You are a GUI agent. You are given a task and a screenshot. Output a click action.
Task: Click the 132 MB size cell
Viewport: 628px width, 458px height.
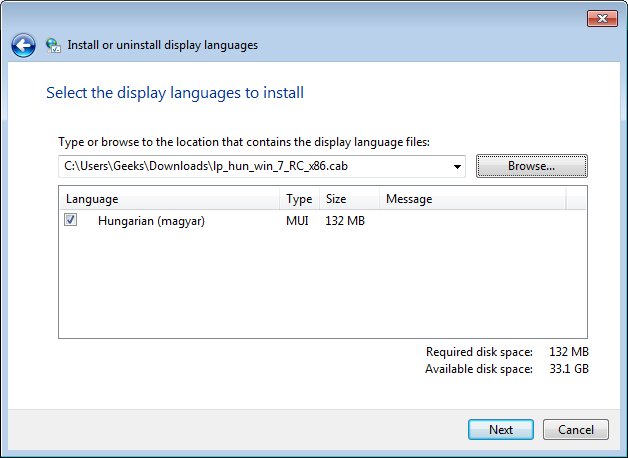coord(345,221)
